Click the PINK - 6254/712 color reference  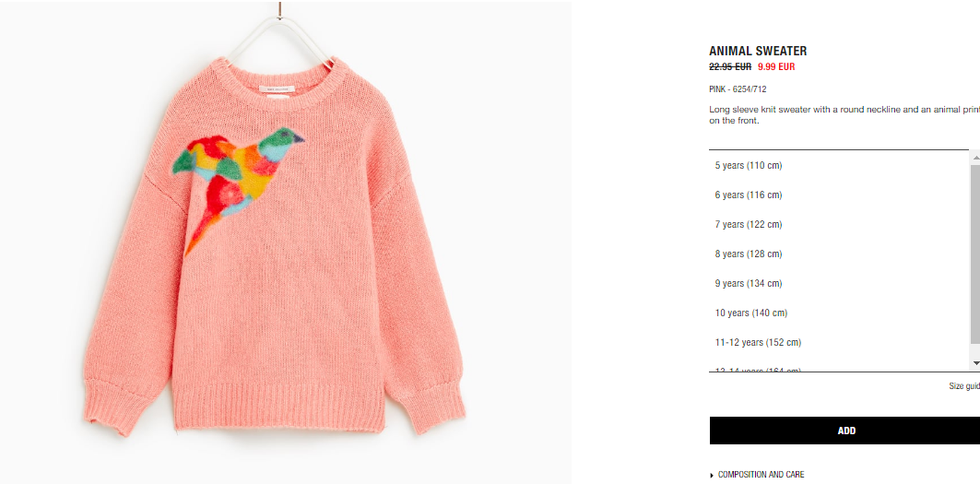738,89
